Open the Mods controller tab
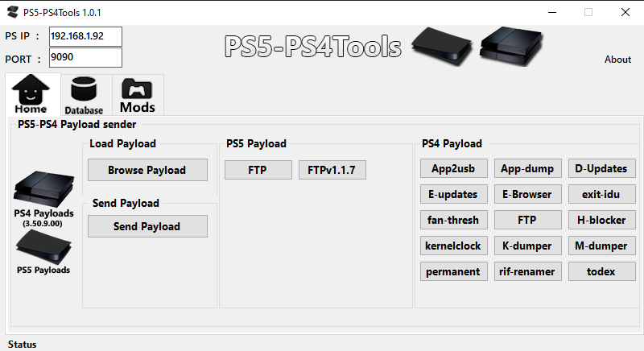The width and height of the screenshot is (644, 351). [x=138, y=95]
